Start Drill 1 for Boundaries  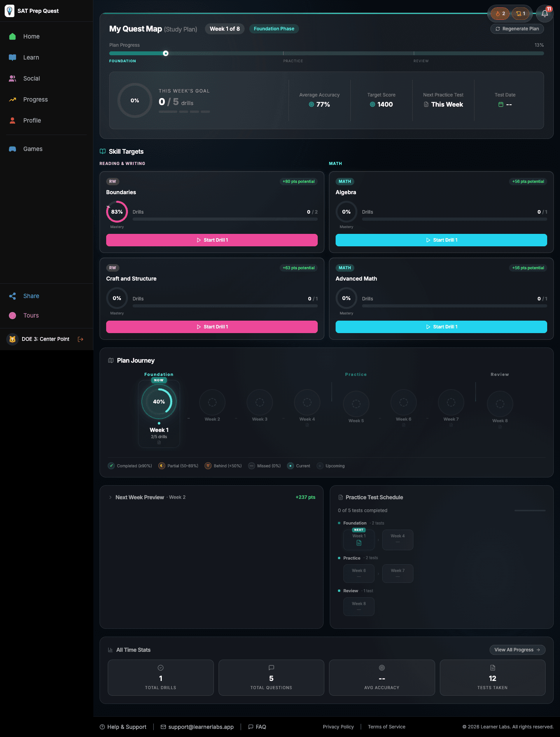(212, 240)
